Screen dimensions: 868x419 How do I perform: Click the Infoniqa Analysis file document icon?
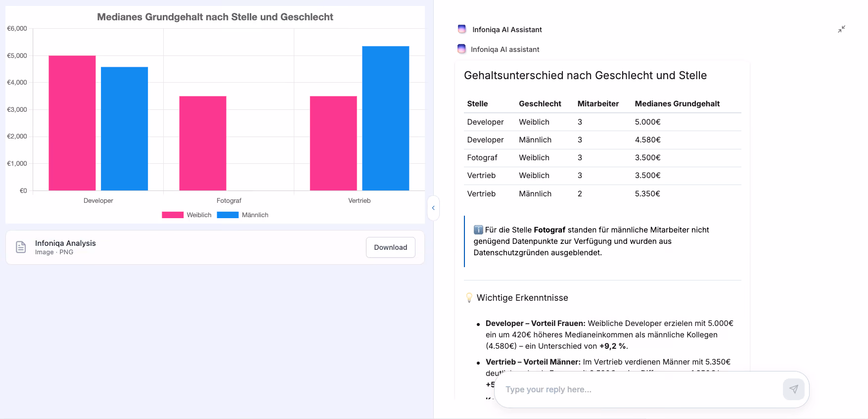click(21, 247)
